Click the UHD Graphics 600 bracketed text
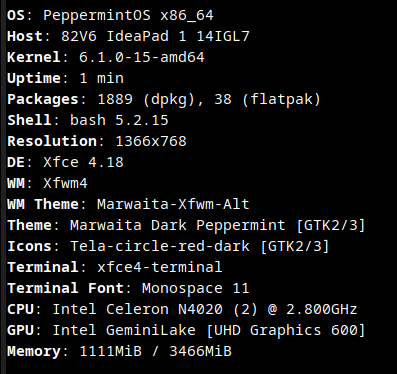This screenshot has height=374, width=397. coord(286,330)
